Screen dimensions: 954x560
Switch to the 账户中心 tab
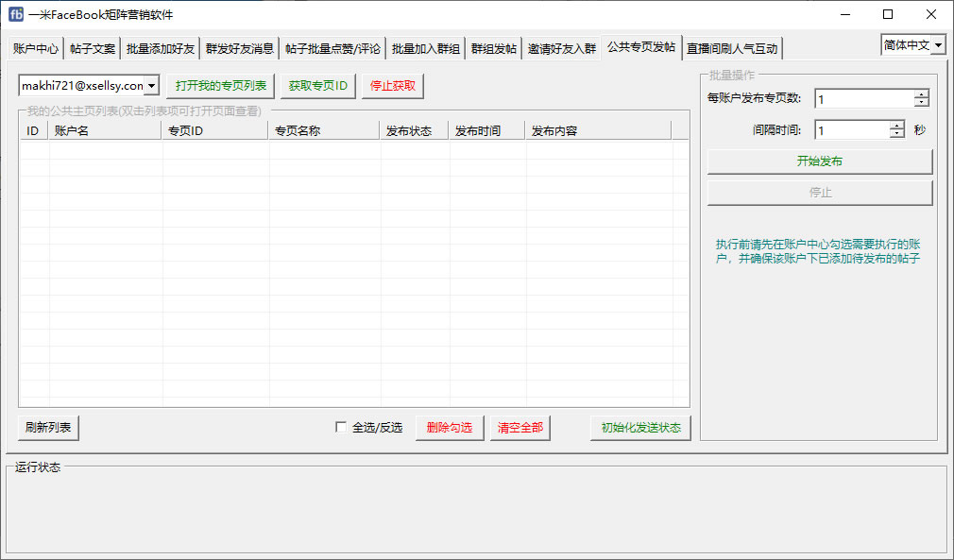click(x=36, y=49)
